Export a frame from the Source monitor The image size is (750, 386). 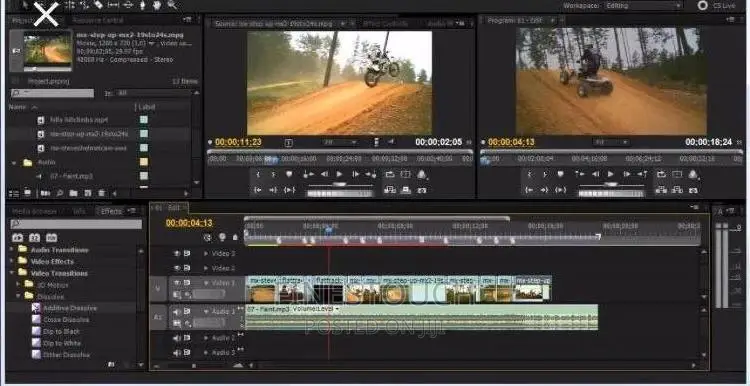(421, 190)
